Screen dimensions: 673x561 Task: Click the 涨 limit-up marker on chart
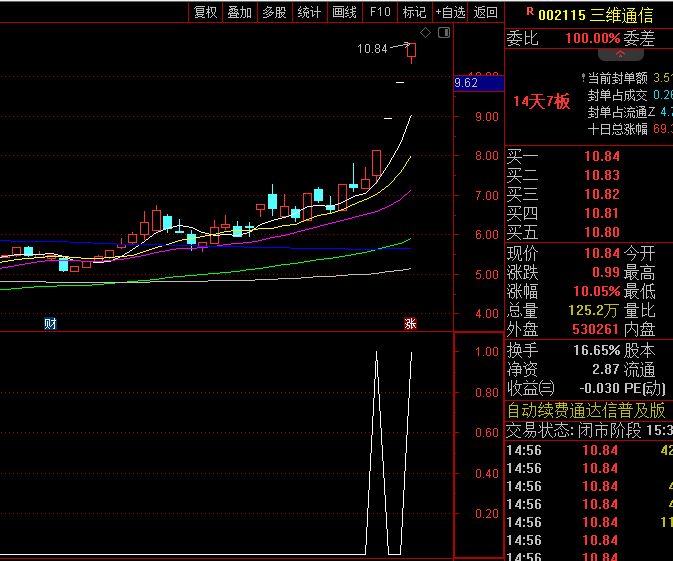410,324
